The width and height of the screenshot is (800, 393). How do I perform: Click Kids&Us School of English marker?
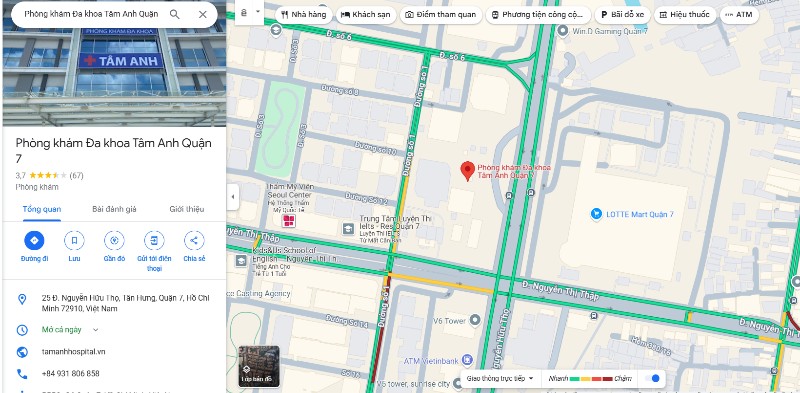tap(241, 261)
